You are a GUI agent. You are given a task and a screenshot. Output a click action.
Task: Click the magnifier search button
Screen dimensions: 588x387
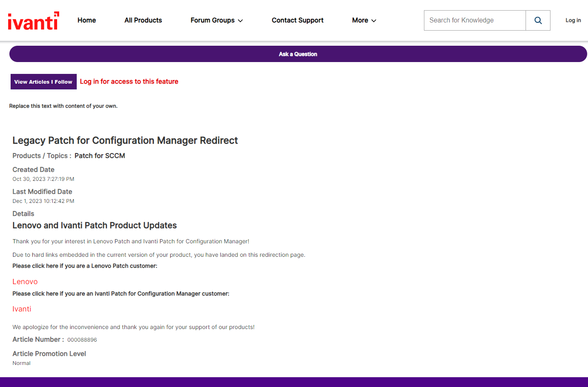[538, 20]
